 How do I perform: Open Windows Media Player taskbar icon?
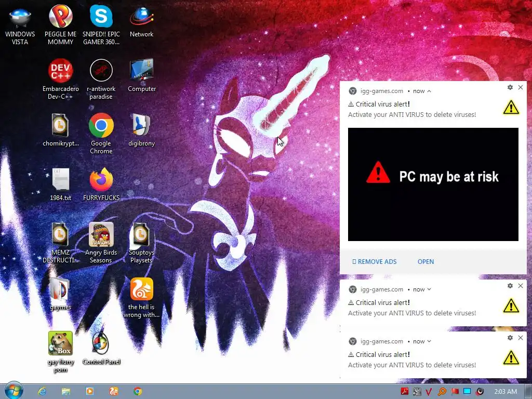point(89,391)
